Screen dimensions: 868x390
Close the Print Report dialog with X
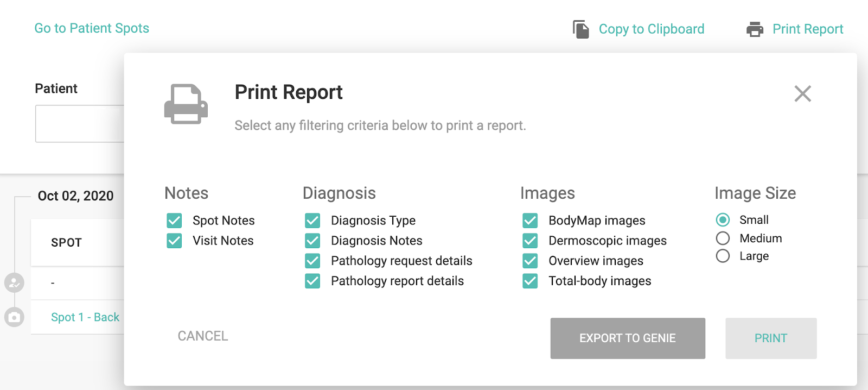802,94
